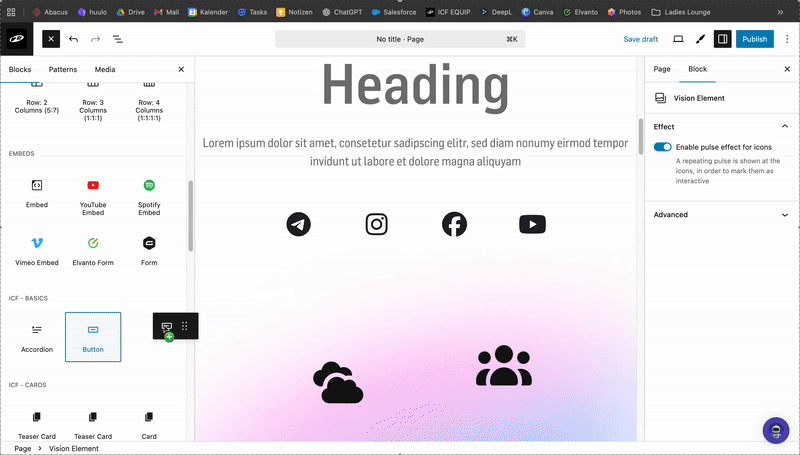Switch to the Patterns tab
Viewport: 800px width, 455px height.
click(x=63, y=69)
